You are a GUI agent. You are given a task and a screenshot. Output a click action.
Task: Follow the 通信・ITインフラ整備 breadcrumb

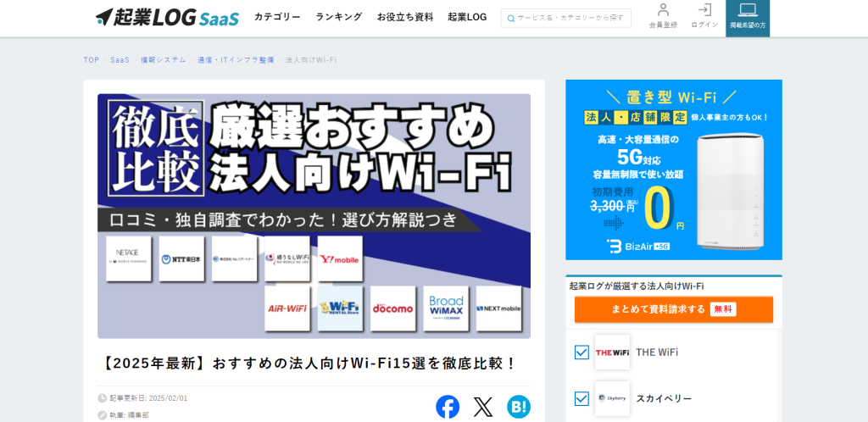pos(236,59)
